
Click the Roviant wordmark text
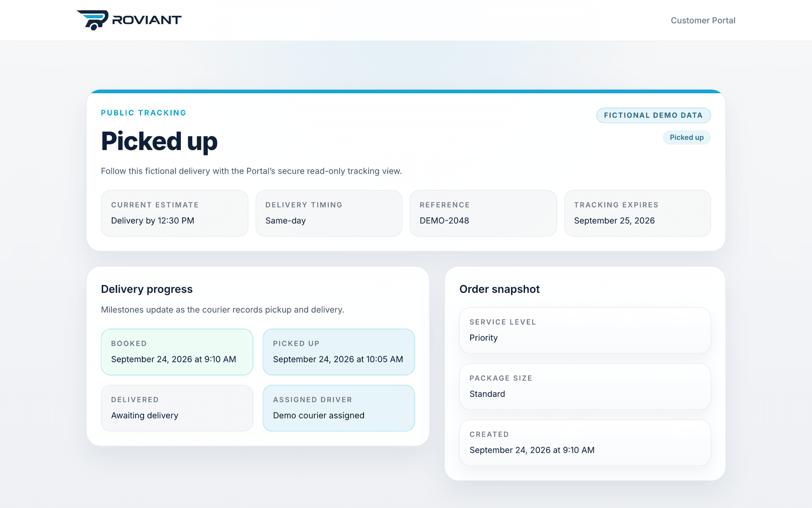pyautogui.click(x=147, y=20)
